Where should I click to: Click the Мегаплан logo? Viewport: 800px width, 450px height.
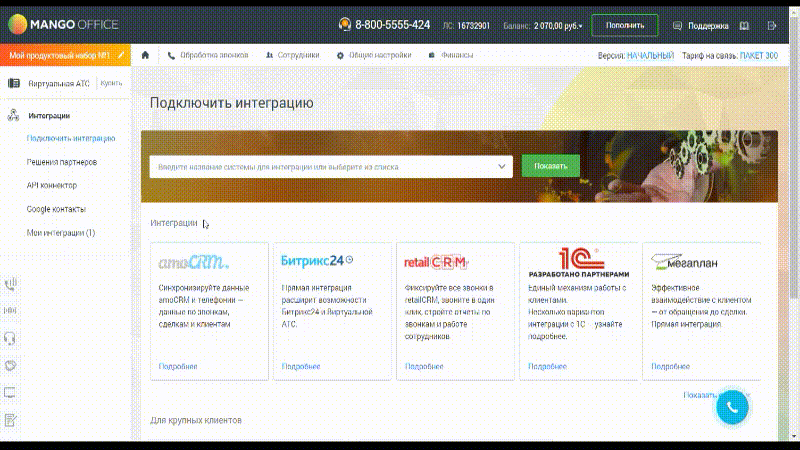tap(684, 262)
